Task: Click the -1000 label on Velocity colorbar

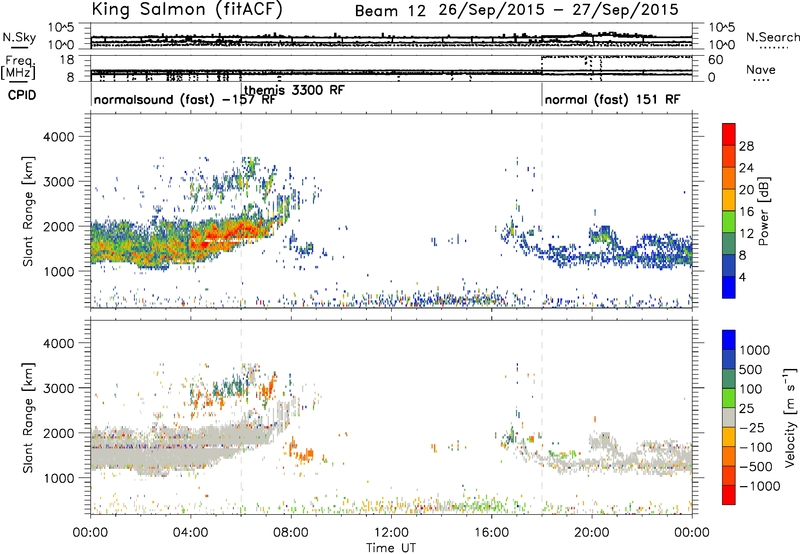Action: (760, 486)
